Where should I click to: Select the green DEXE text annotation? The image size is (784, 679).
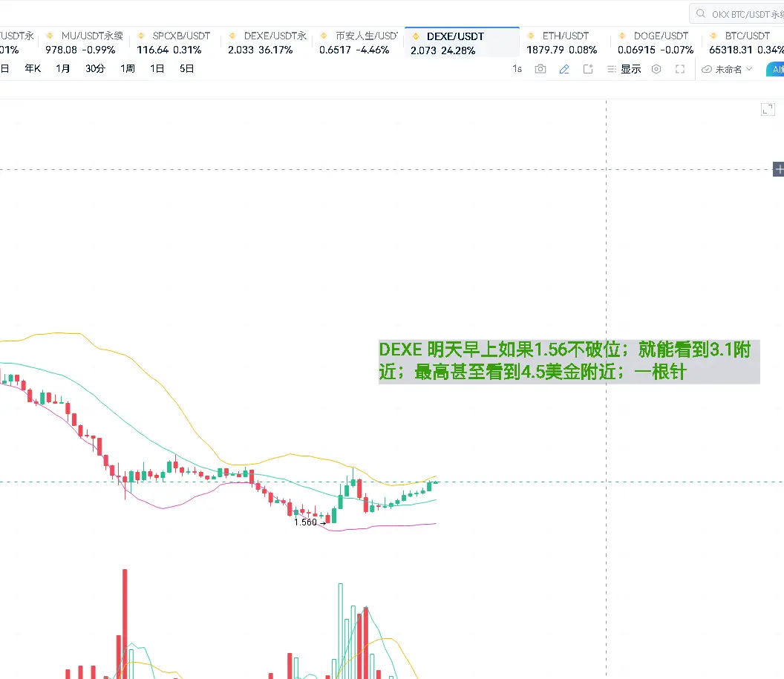pyautogui.click(x=569, y=361)
